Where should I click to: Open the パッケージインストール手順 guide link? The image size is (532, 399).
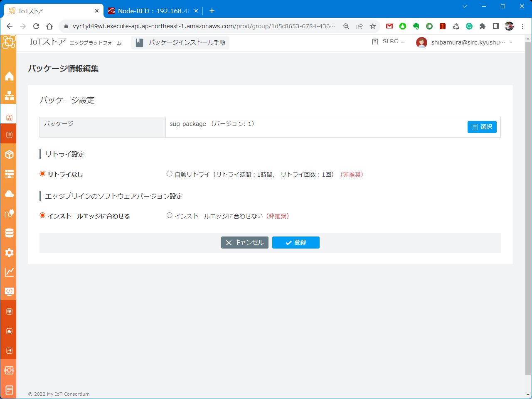point(180,42)
